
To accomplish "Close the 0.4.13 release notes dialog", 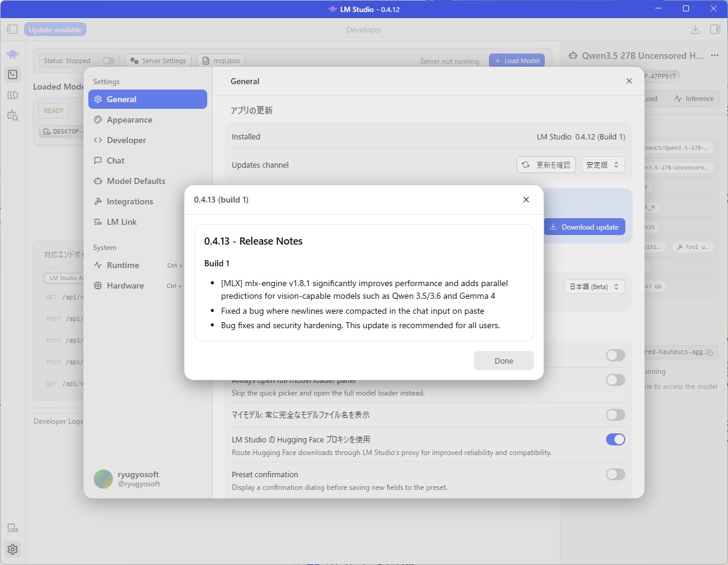I will point(526,200).
